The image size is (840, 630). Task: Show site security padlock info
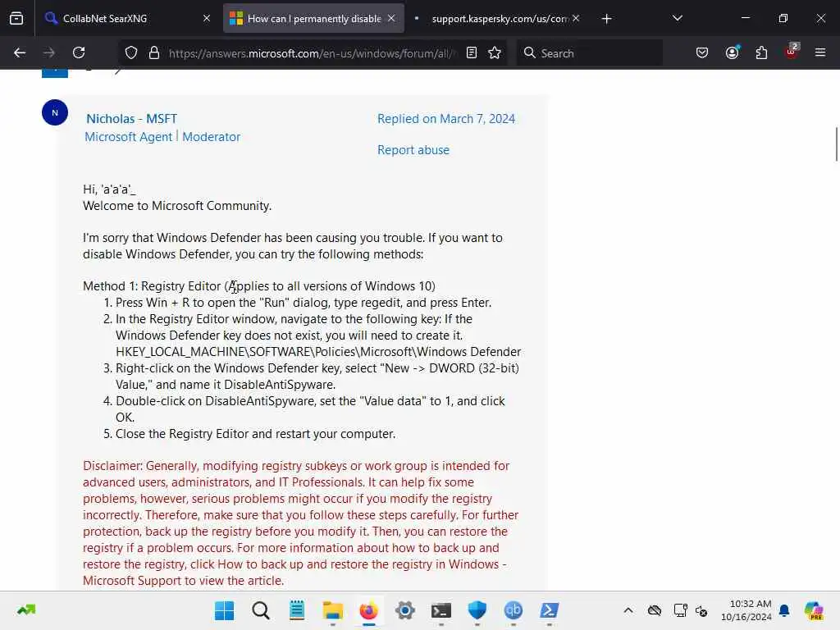coord(154,52)
